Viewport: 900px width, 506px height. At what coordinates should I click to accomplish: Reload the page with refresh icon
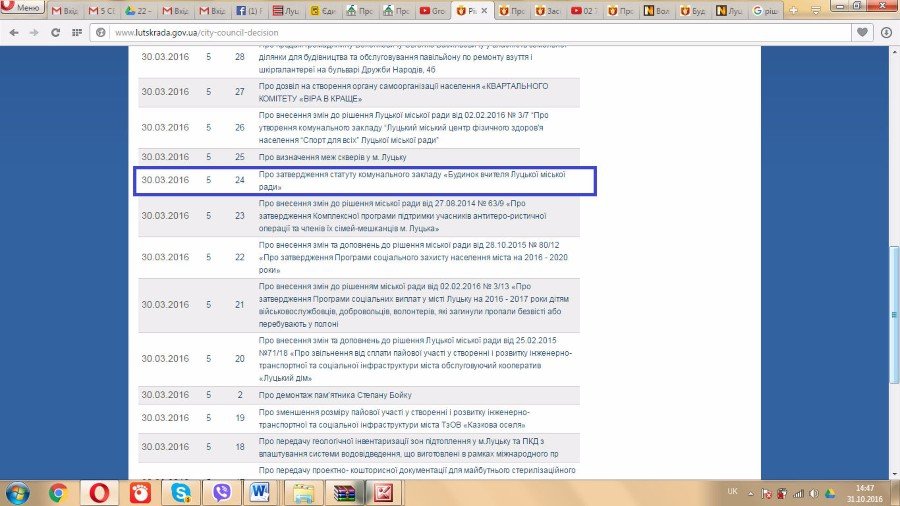coord(56,32)
